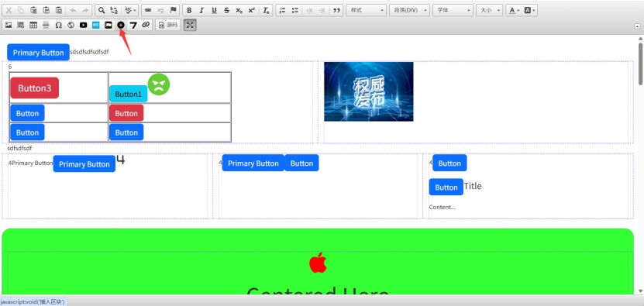
Task: Click the cyan Button1 button
Action: pos(128,94)
